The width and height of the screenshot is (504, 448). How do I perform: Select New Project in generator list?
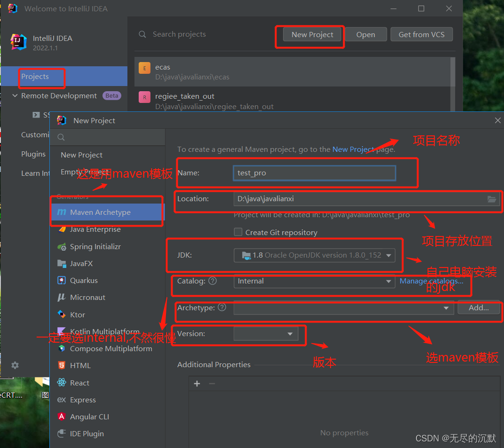[x=82, y=155]
